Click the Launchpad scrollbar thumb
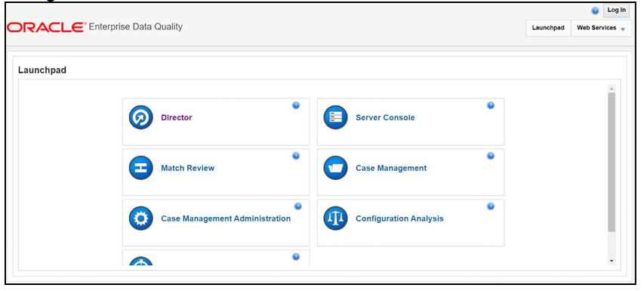The height and width of the screenshot is (291, 644). click(612, 163)
